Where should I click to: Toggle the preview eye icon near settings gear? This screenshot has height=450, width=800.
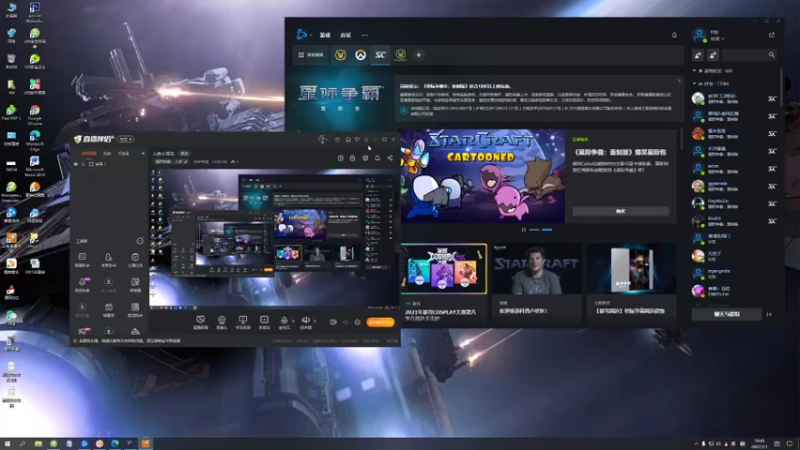pos(345,322)
